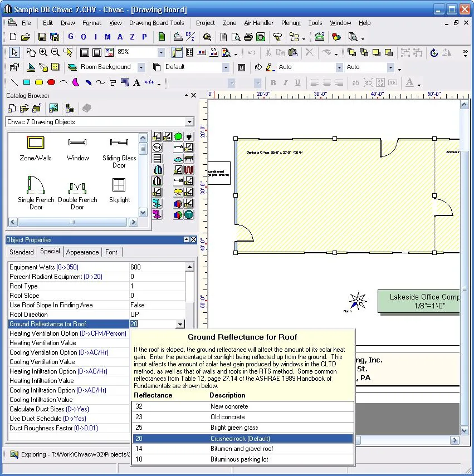Toggle left text alignment
Image resolution: width=474 pixels, height=476 pixels.
pos(314,82)
